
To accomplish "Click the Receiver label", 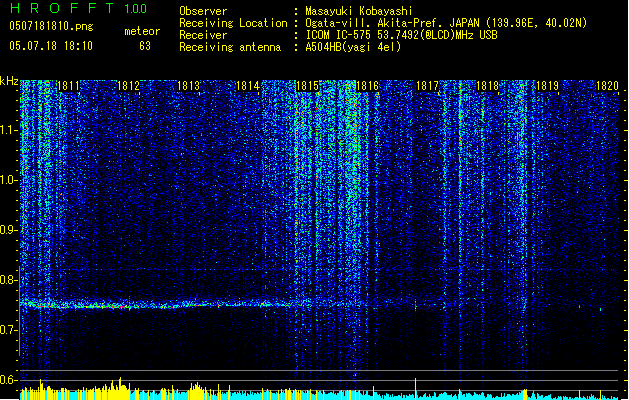I will [203, 35].
